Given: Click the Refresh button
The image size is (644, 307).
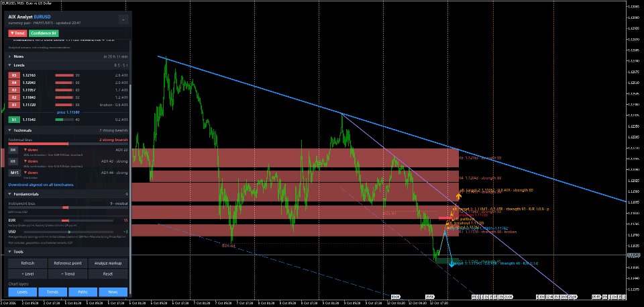Looking at the screenshot, I should (28, 263).
